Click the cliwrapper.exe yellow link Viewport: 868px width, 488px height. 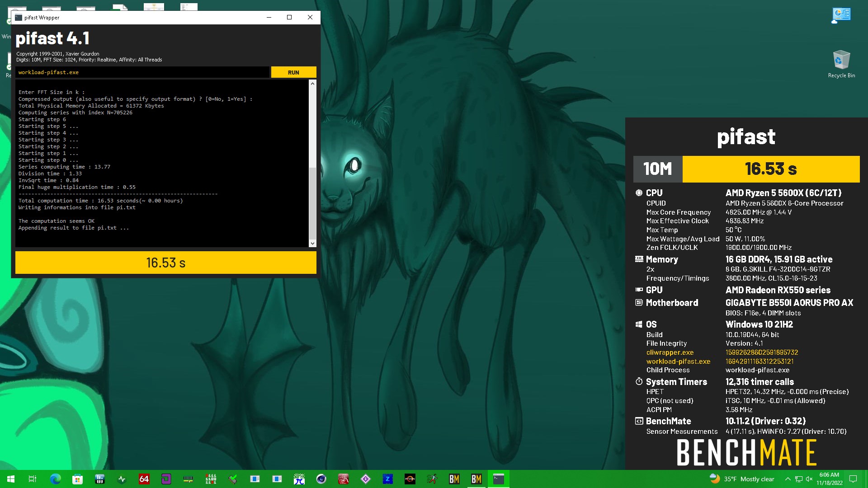pyautogui.click(x=670, y=352)
